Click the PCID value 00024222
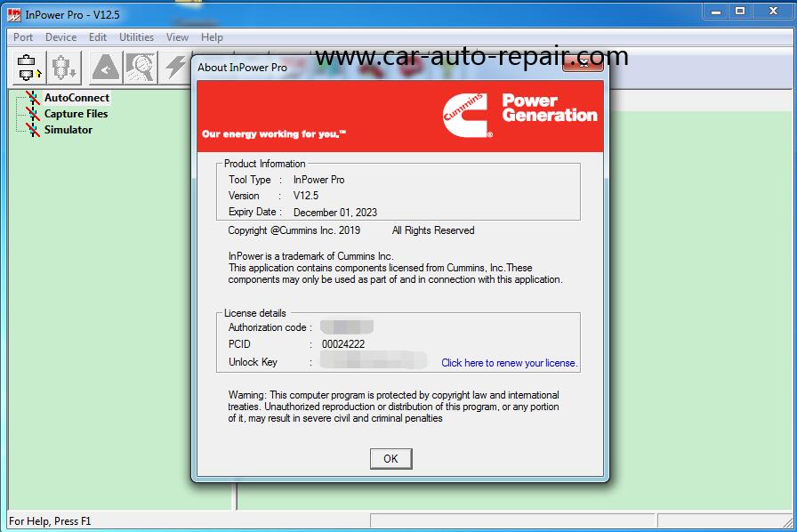Image resolution: width=797 pixels, height=532 pixels. (x=343, y=344)
